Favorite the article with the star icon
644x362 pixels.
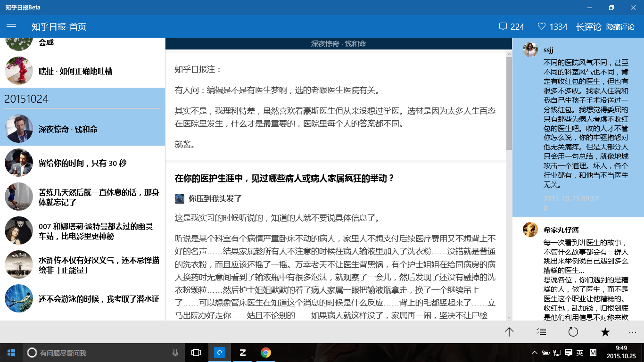click(x=605, y=332)
